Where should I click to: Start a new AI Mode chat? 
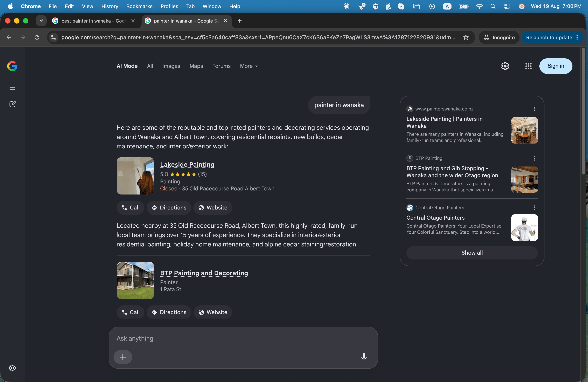click(12, 104)
